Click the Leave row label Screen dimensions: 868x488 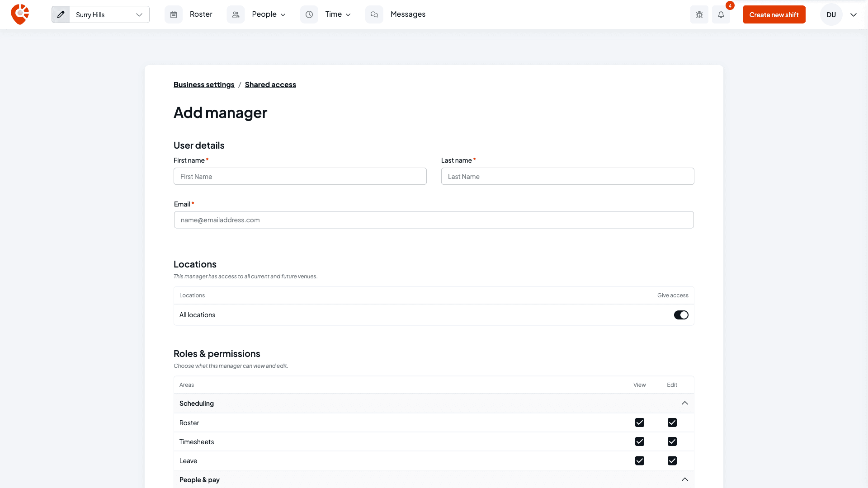click(188, 461)
